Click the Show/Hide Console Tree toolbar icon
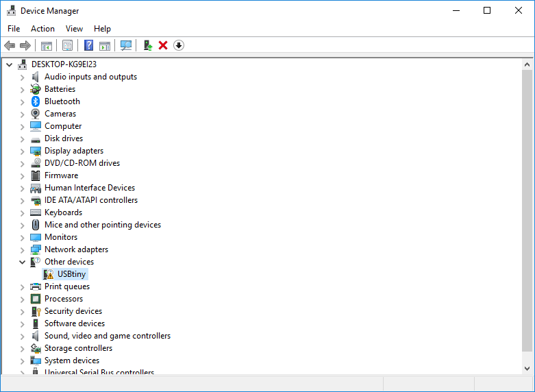The image size is (535, 392). [47, 45]
